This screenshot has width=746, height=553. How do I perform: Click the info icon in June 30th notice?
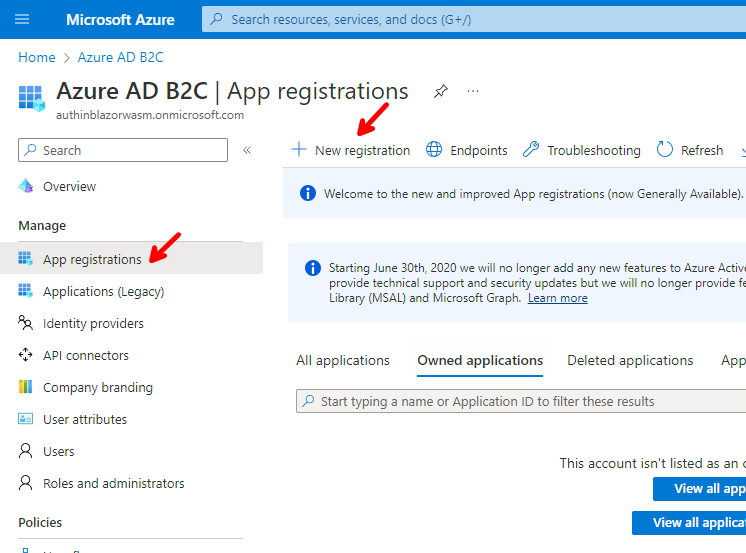coord(313,268)
